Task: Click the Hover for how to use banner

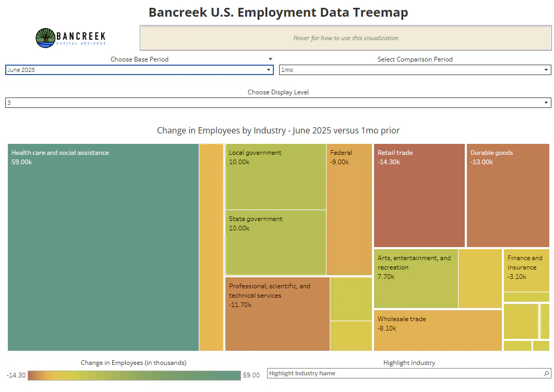Action: pos(345,38)
